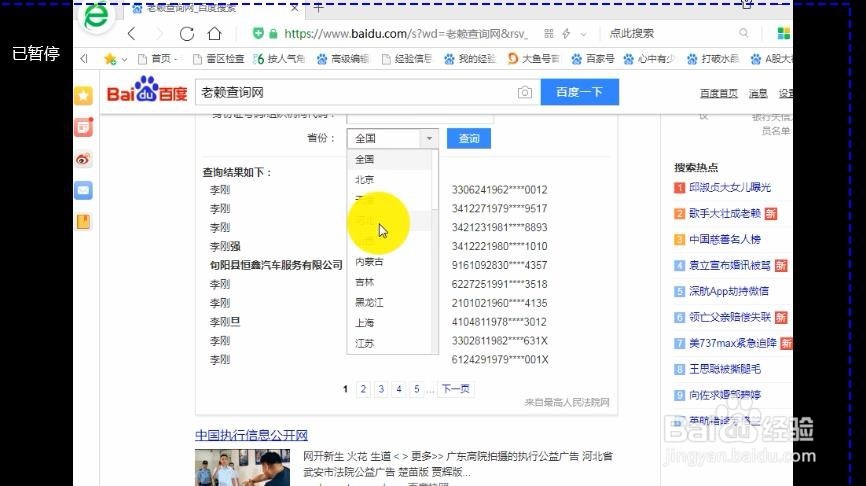This screenshot has height=486, width=866.
Task: Expand the address bar dropdown chevron
Action: pyautogui.click(x=583, y=34)
